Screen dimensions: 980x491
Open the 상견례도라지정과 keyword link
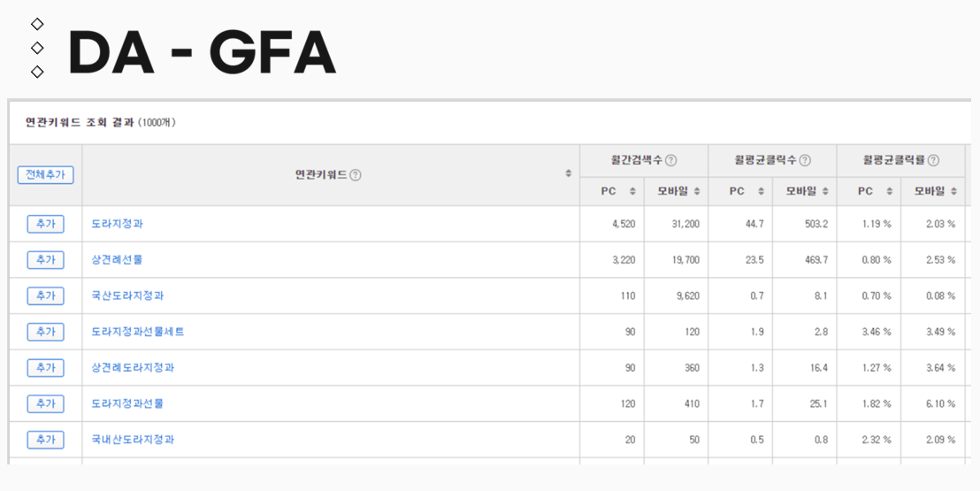tap(134, 368)
